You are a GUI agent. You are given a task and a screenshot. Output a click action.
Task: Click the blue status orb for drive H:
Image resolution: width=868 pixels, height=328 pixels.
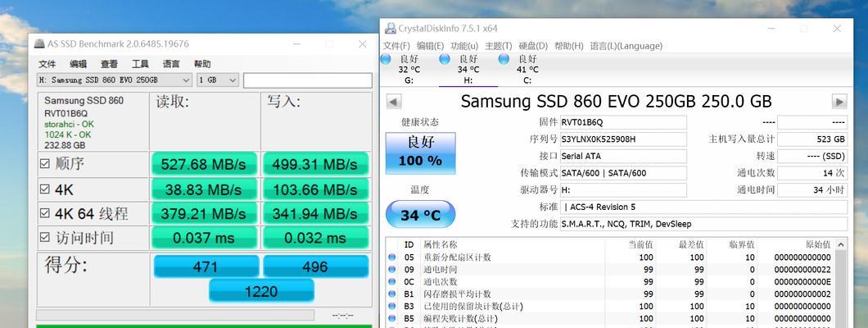[x=445, y=59]
